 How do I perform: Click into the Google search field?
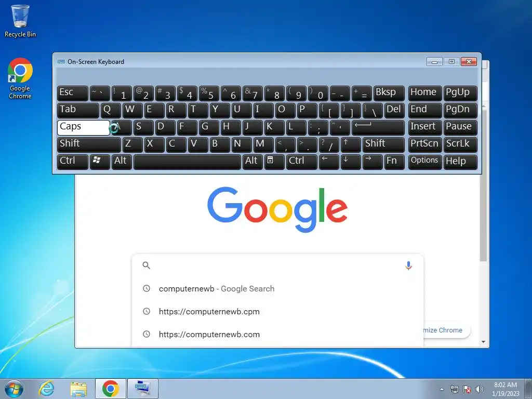coord(277,265)
